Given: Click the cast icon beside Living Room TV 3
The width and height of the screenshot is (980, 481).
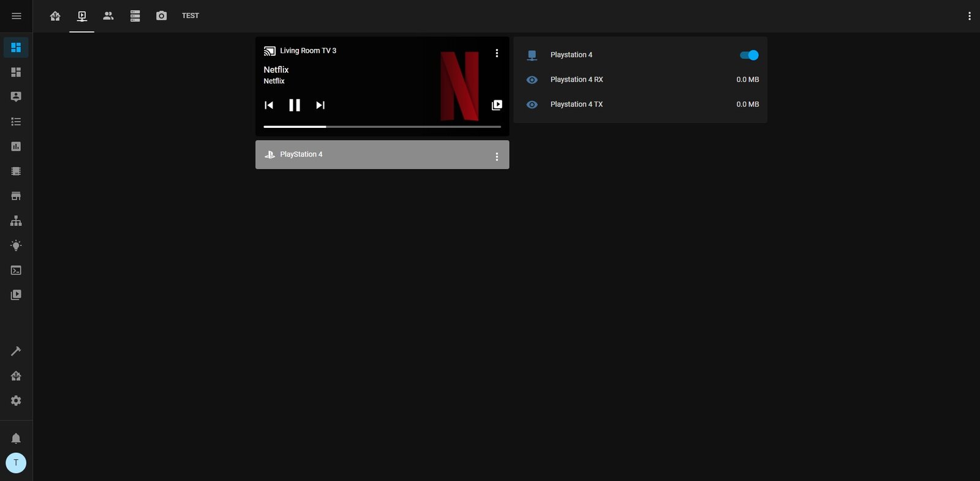Looking at the screenshot, I should 269,51.
